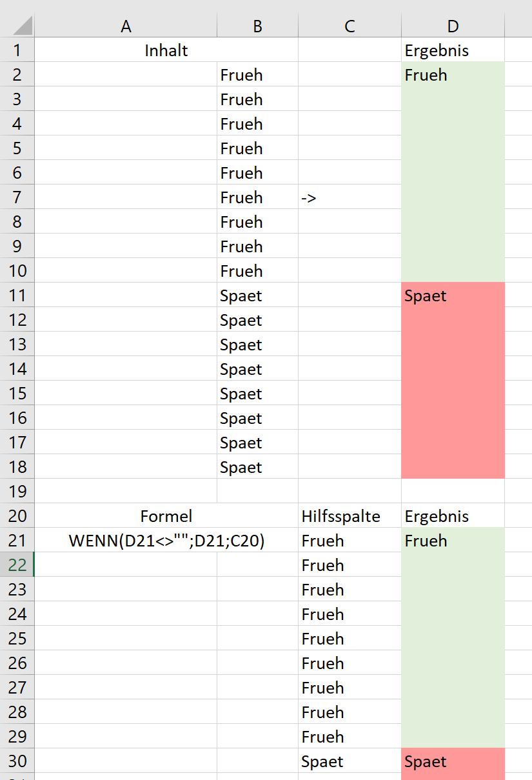Select the Hilfsspalte header cell

350,516
